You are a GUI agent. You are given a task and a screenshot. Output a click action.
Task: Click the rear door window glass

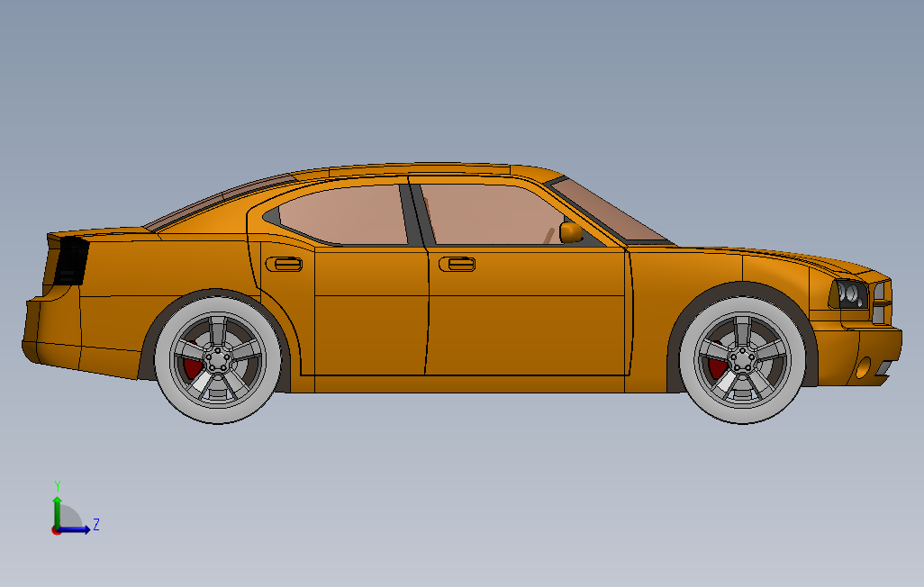pyautogui.click(x=344, y=215)
